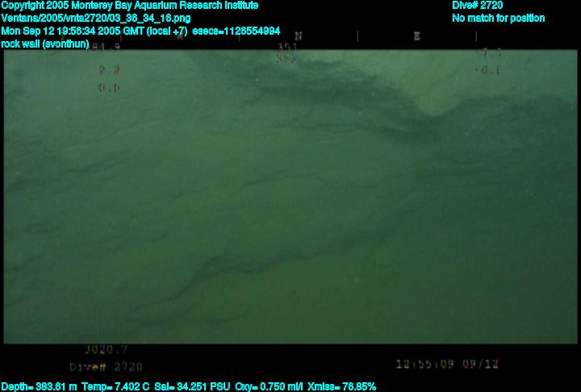
Task: Select the Depth= 383.81 m reading
Action: coord(40,386)
